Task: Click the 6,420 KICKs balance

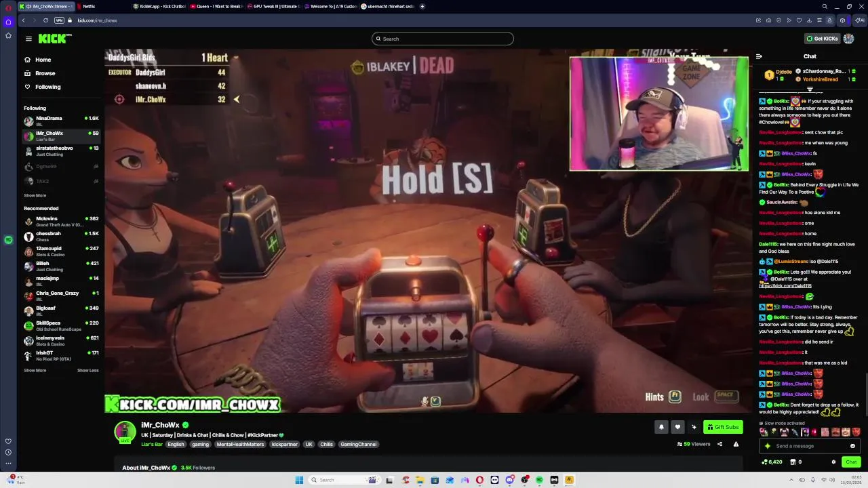Action: coord(772,462)
